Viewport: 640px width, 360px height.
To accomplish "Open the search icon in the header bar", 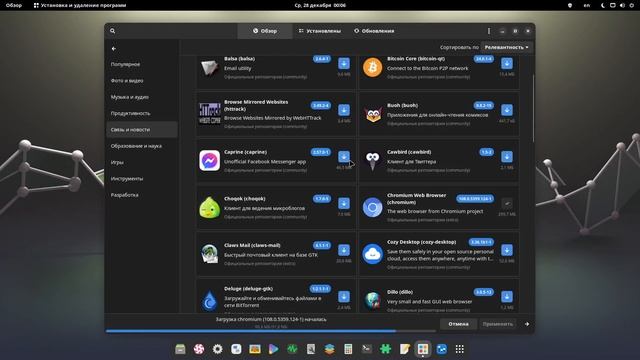I will 113,31.
